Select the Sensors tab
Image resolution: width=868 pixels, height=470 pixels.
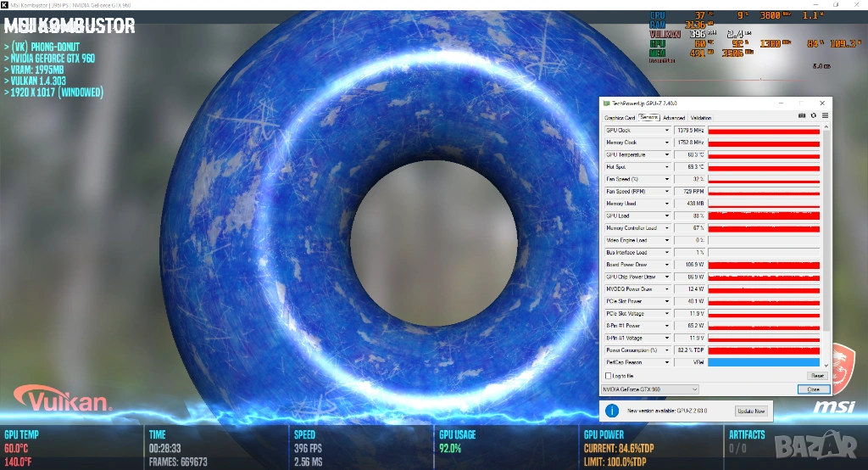pos(648,117)
